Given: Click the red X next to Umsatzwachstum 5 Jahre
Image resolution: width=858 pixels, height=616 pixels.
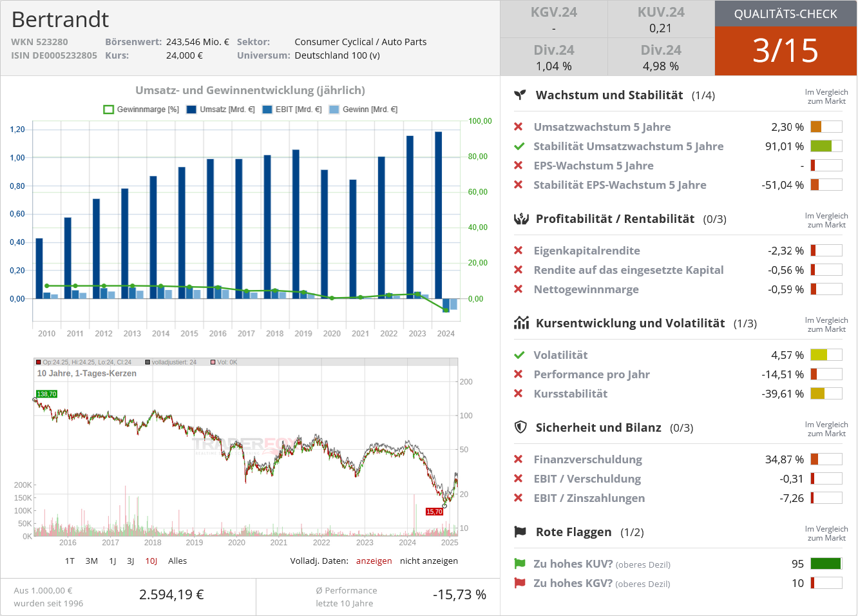Looking at the screenshot, I should 519,127.
